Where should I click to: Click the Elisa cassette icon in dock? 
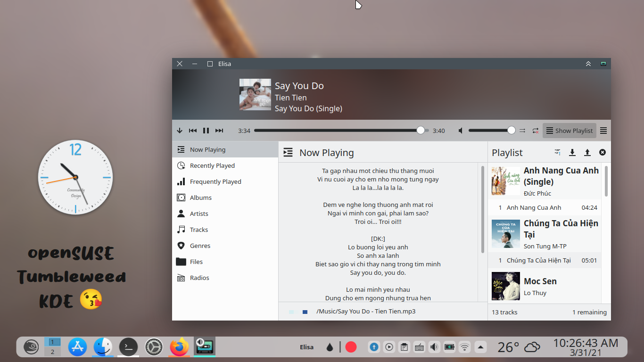tap(205, 347)
